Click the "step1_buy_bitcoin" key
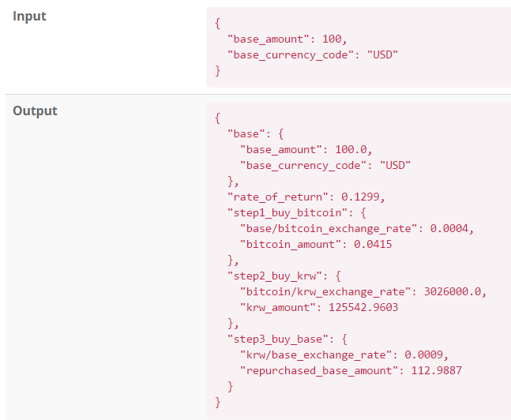The image size is (511, 420). 287,213
